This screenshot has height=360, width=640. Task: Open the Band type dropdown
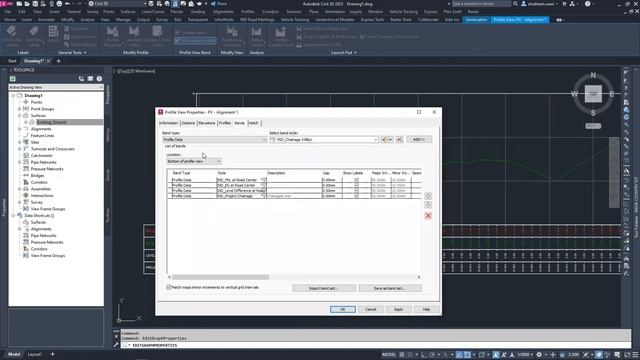pyautogui.click(x=215, y=140)
